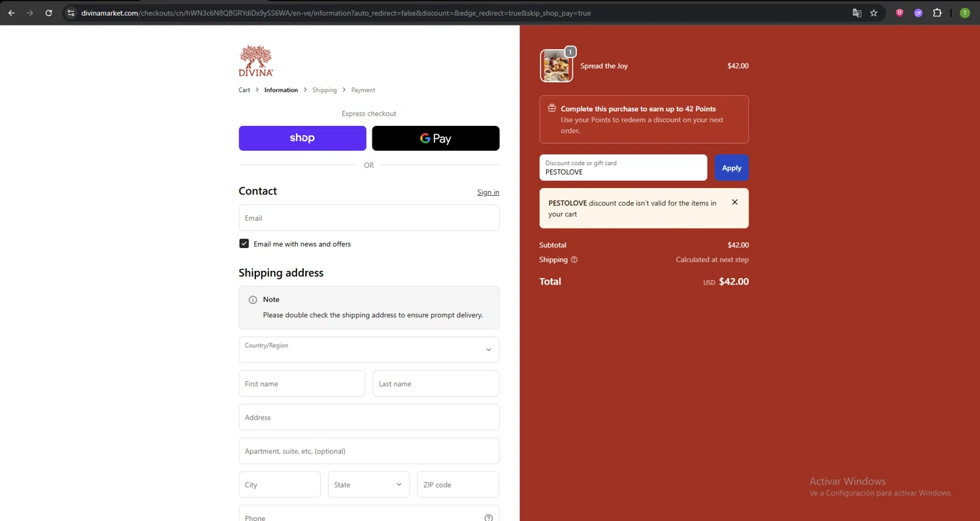Click the First name field
The height and width of the screenshot is (521, 980).
click(x=302, y=384)
